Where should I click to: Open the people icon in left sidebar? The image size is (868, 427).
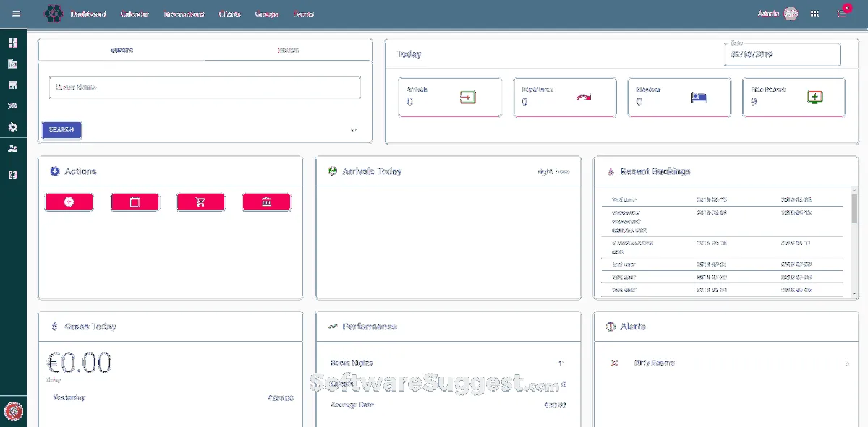coord(12,149)
